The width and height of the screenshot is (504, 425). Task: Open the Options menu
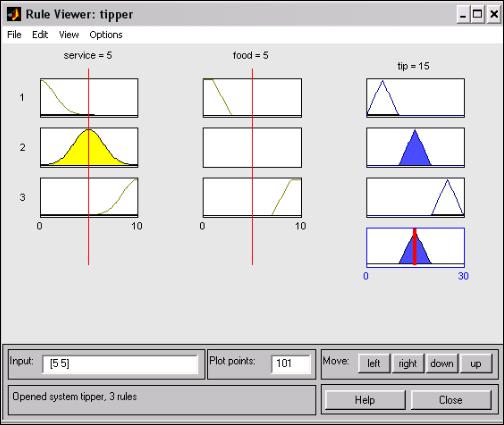(x=106, y=35)
